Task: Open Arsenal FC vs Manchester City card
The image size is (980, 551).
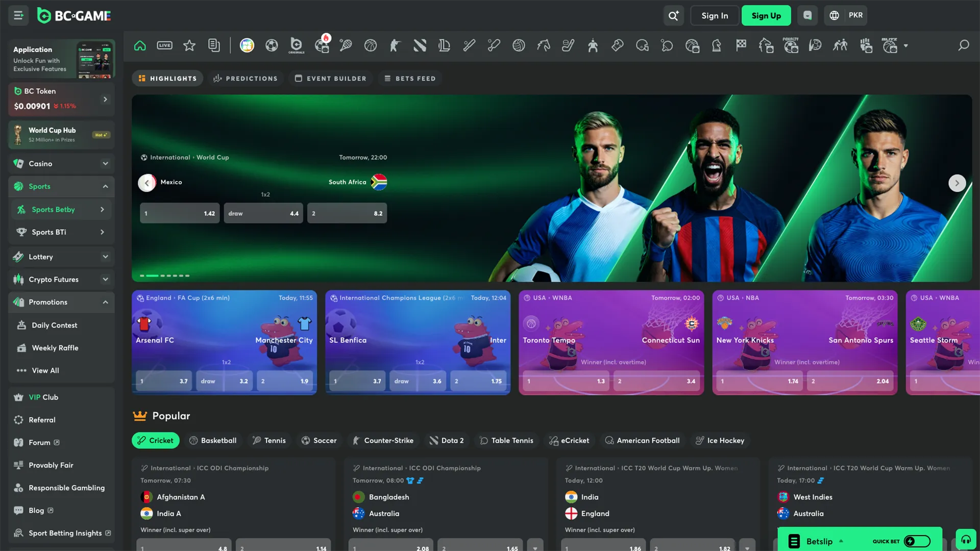Action: tap(225, 342)
